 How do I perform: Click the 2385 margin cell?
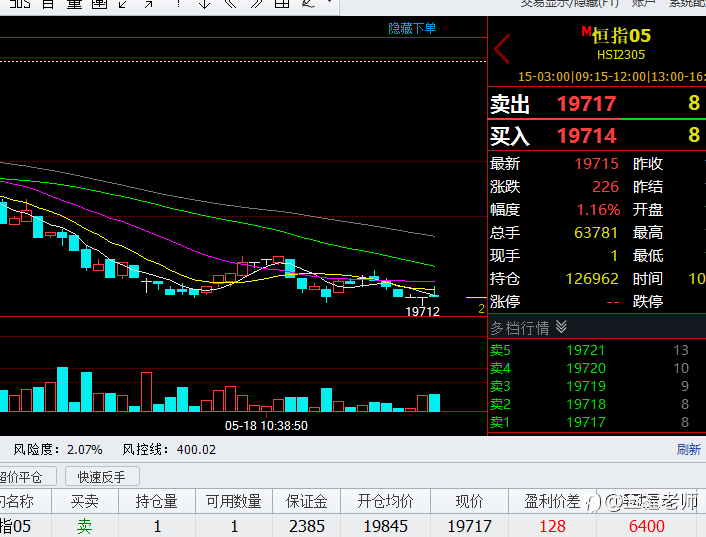pos(307,526)
